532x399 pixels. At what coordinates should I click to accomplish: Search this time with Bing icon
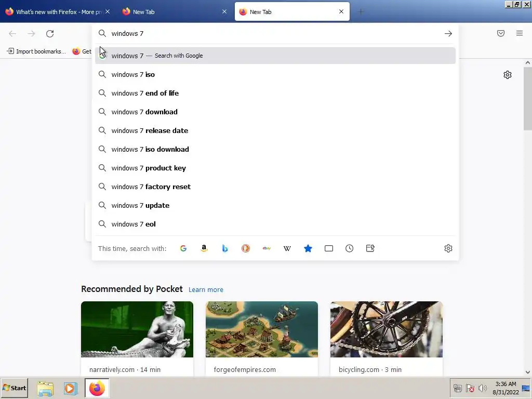coord(224,248)
